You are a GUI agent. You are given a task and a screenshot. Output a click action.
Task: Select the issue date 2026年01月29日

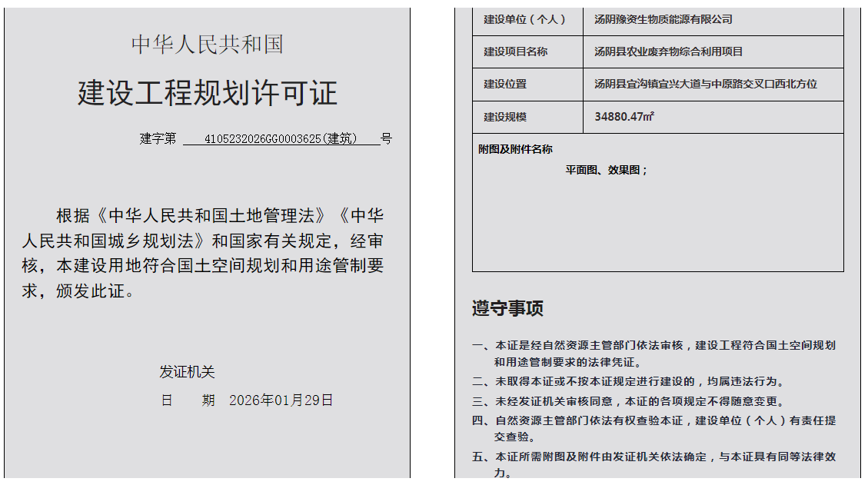coord(281,400)
